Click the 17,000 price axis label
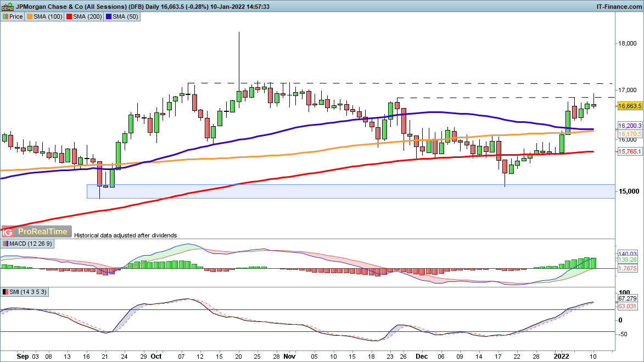Screen dimensions: 644x362 pyautogui.click(x=627, y=90)
